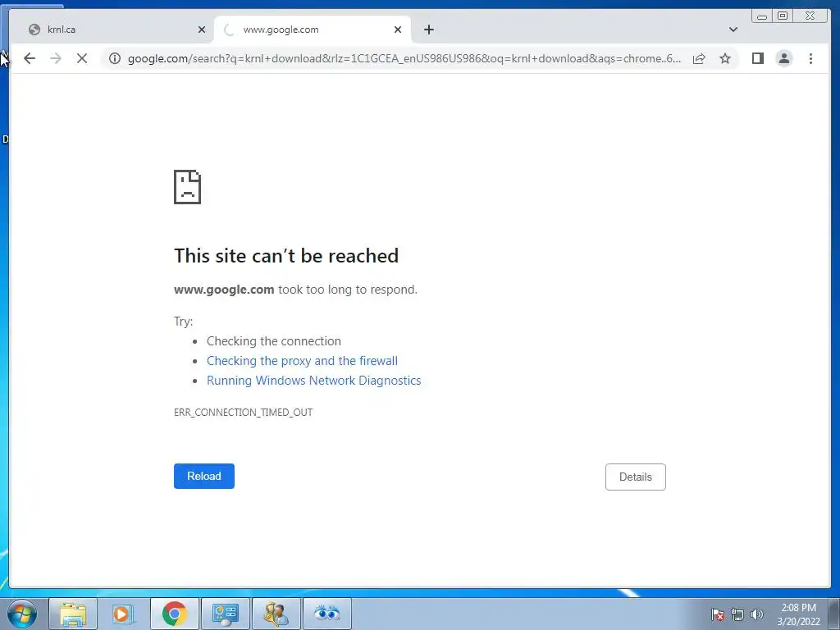840x630 pixels.
Task: Click the www.google.com took too long message
Action: [295, 290]
